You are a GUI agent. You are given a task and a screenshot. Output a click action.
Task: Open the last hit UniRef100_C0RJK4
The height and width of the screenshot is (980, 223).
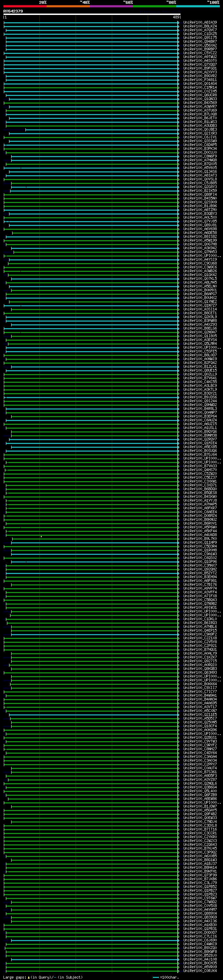(x=200, y=971)
